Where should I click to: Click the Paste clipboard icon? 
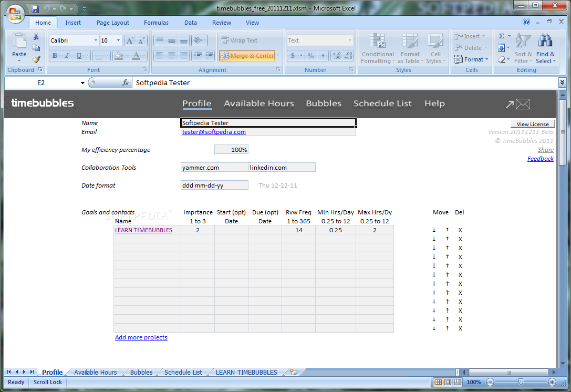tap(19, 41)
